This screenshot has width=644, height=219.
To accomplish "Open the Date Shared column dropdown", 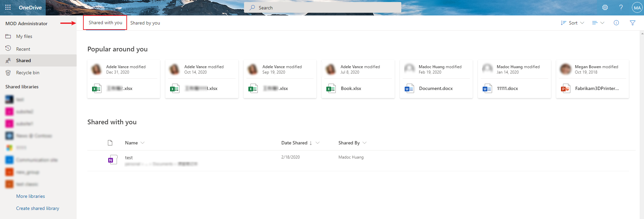I will pyautogui.click(x=300, y=143).
